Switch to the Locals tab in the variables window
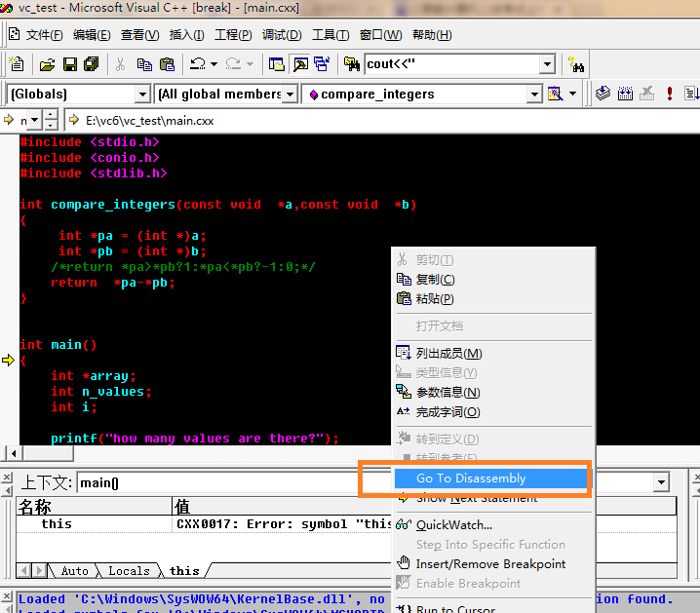This screenshot has width=700, height=613. coord(129,571)
